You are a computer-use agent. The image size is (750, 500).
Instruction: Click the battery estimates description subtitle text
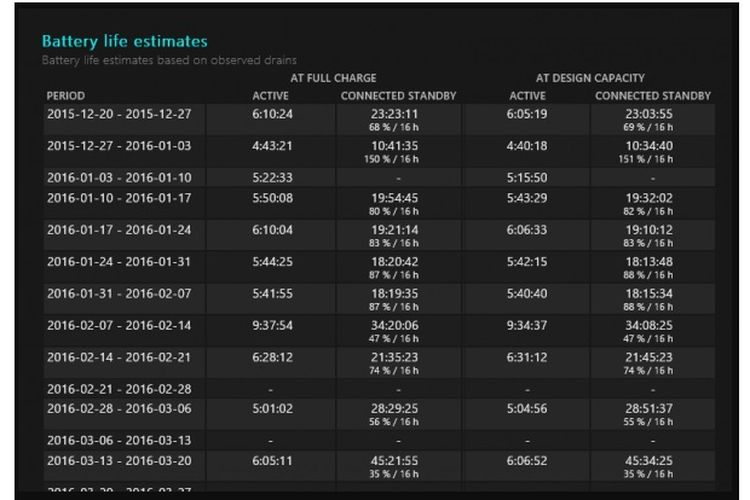[x=169, y=60]
